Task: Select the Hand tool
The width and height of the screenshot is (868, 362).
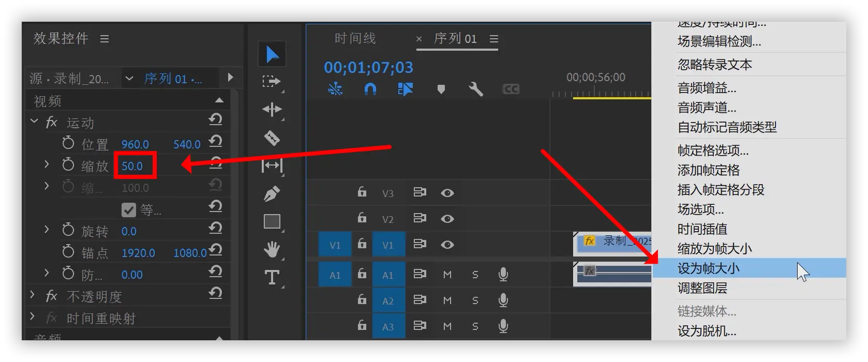Action: 272,250
